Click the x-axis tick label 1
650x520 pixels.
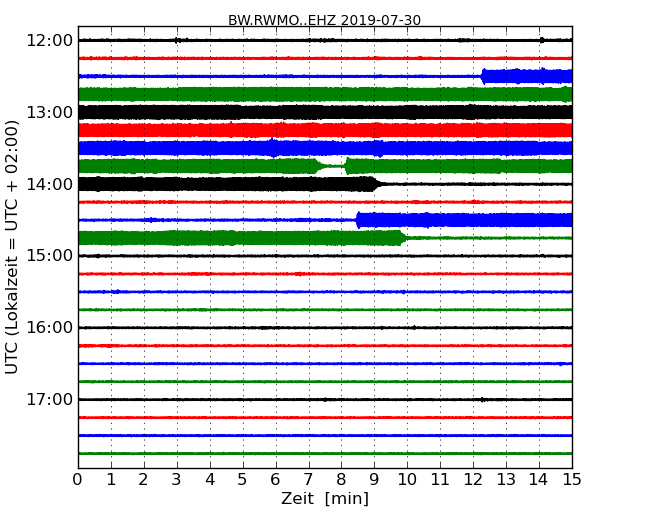(x=111, y=480)
